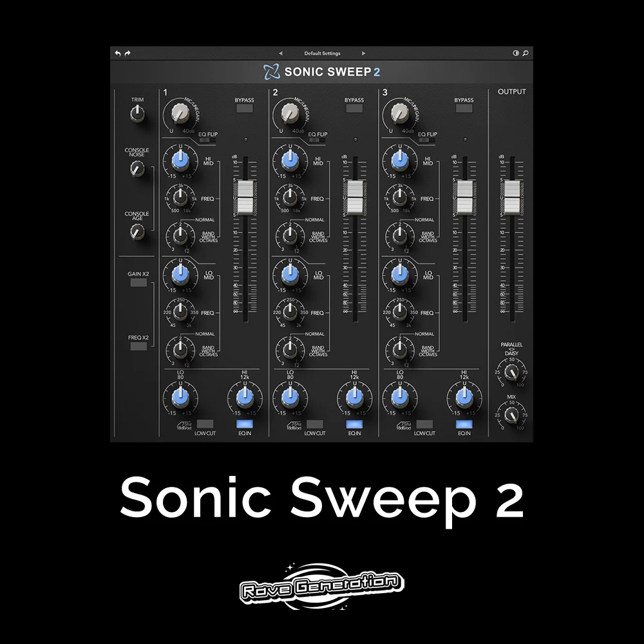
Task: Enable BYPASS on channel 1
Action: click(x=244, y=109)
